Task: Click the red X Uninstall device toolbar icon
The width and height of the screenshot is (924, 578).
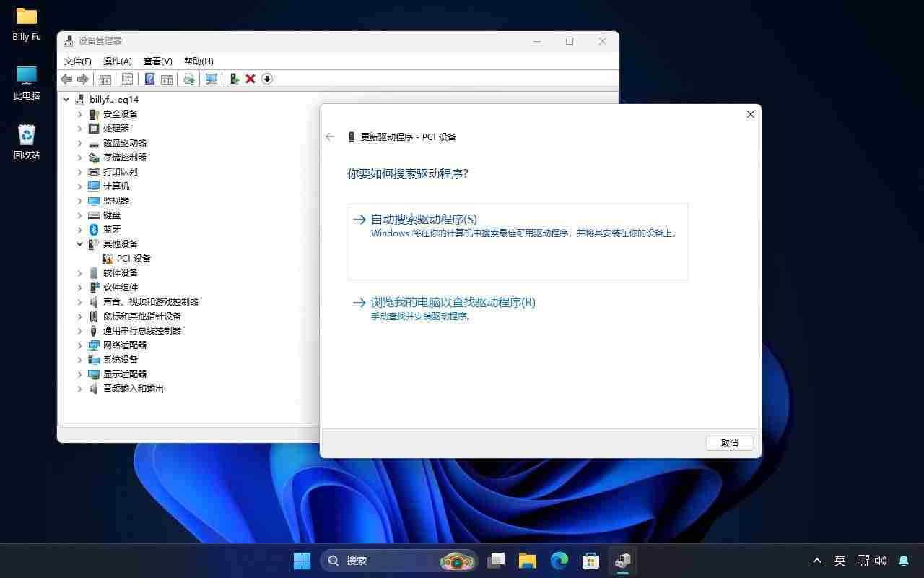Action: [x=250, y=79]
